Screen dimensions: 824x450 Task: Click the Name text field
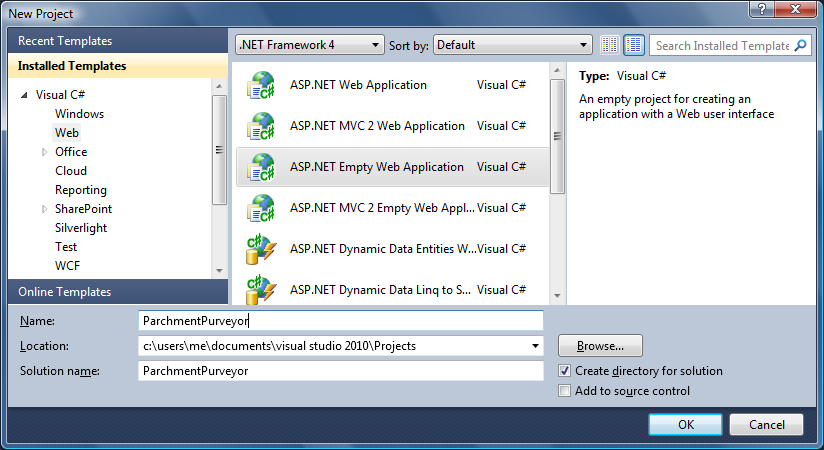341,321
